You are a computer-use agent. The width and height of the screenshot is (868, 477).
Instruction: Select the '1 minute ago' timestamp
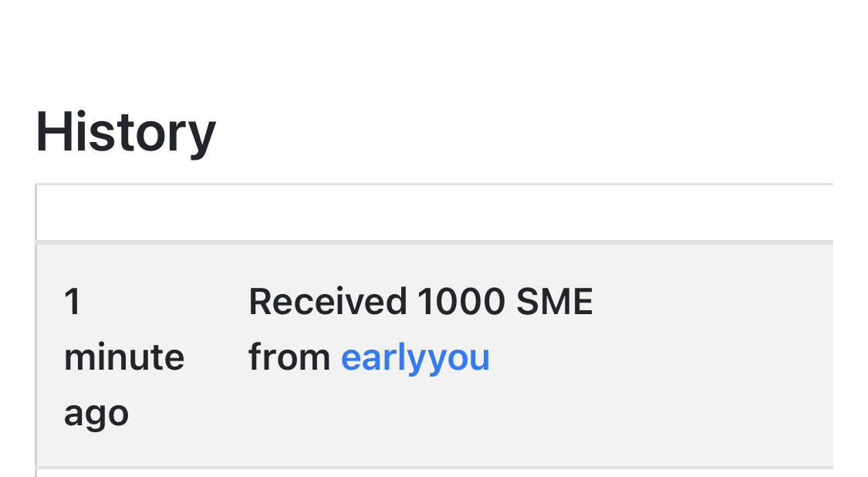(124, 357)
